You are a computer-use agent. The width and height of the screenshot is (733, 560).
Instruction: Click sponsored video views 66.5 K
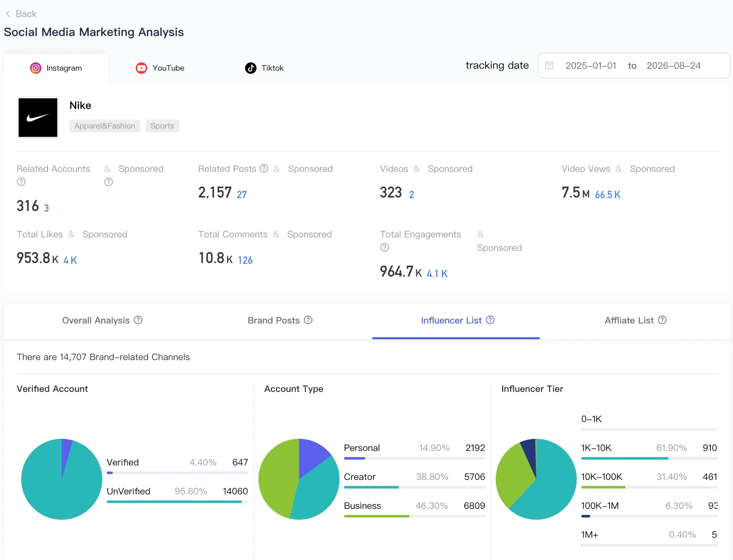(x=607, y=195)
